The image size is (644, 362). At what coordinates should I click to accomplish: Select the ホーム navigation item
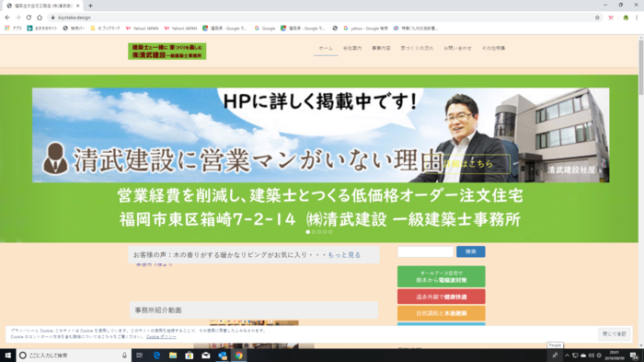326,48
